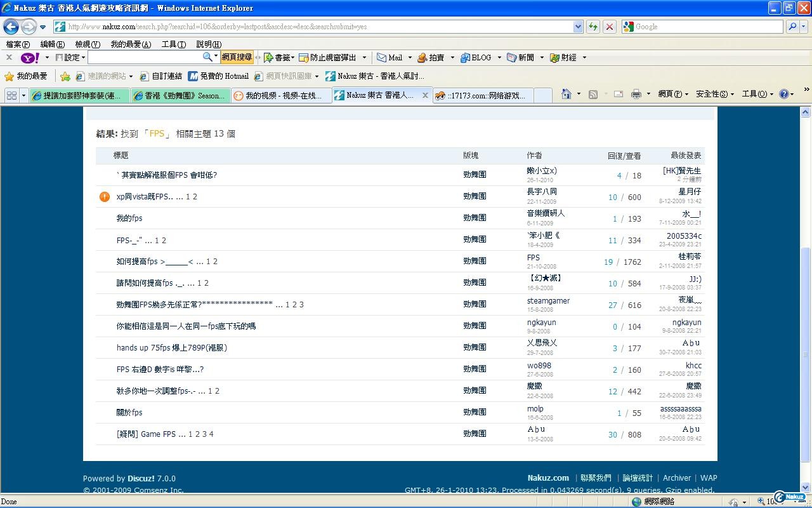This screenshot has height=508, width=812.
Task: Click the 防止視窗彈出 popup blocker button
Action: pos(328,57)
